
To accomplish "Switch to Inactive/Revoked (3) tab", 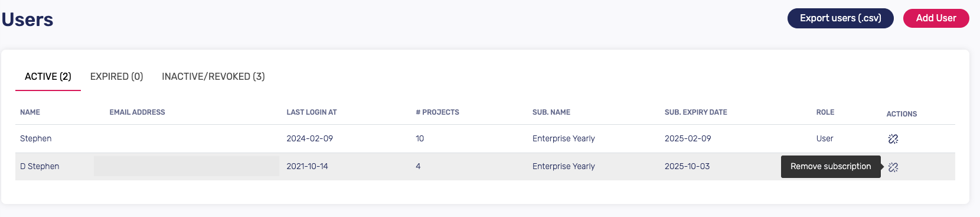I will (213, 77).
